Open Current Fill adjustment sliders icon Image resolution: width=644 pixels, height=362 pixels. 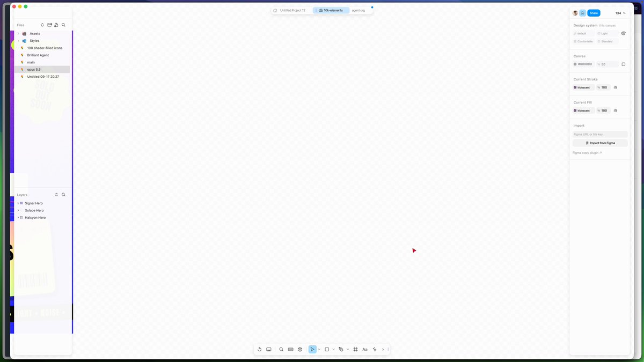coord(616,110)
